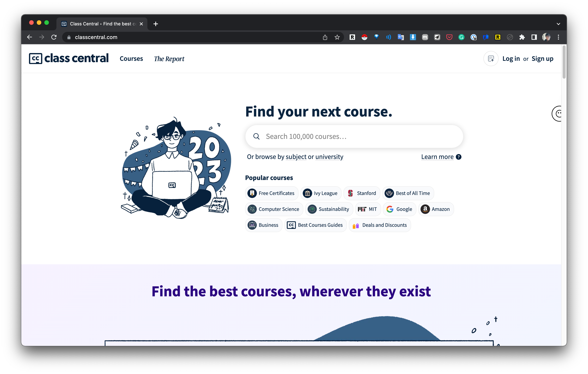The width and height of the screenshot is (588, 374).
Task: Click the Sustainability courses icon
Action: click(x=312, y=209)
